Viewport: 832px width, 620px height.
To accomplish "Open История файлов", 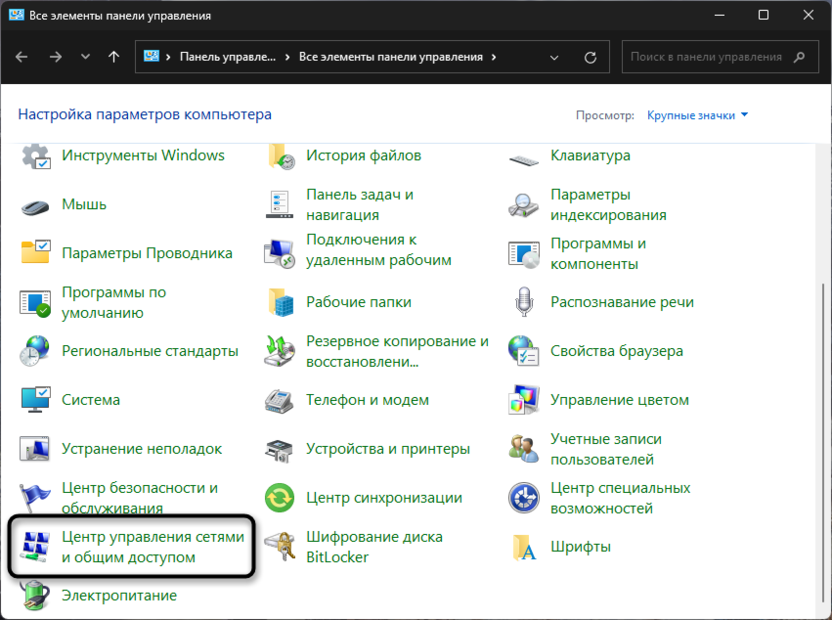I will tap(360, 155).
